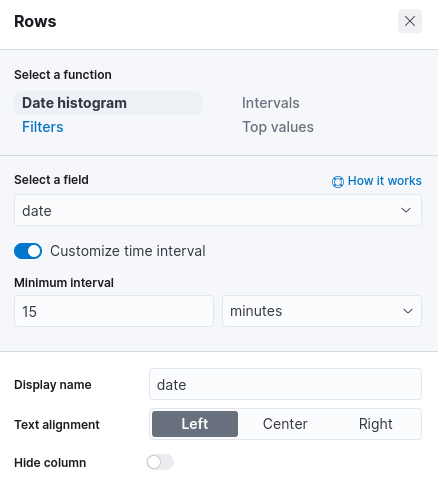Open the minutes interval unit dropdown

tap(322, 311)
